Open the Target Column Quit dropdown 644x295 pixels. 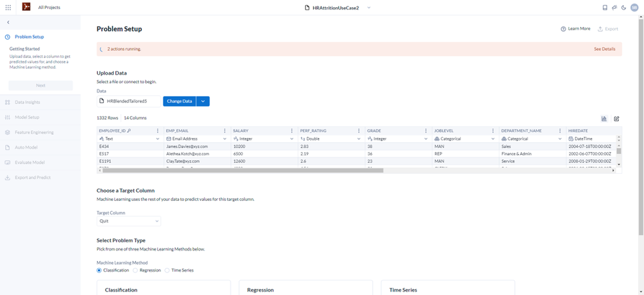128,221
